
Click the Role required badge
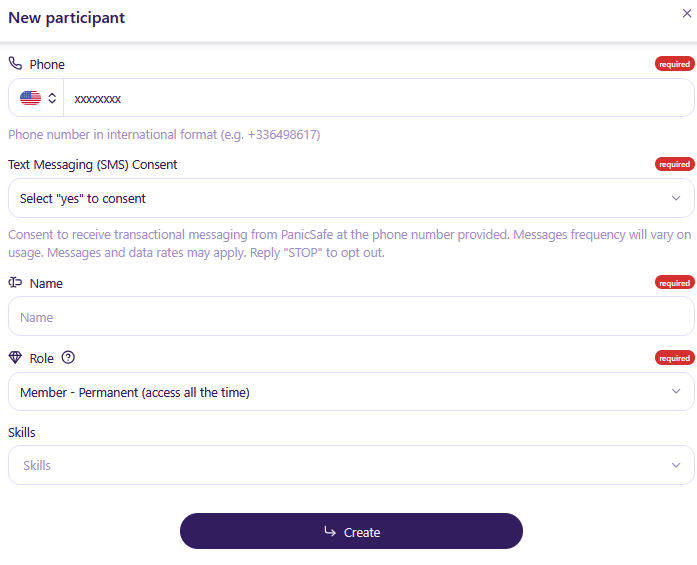tap(674, 358)
